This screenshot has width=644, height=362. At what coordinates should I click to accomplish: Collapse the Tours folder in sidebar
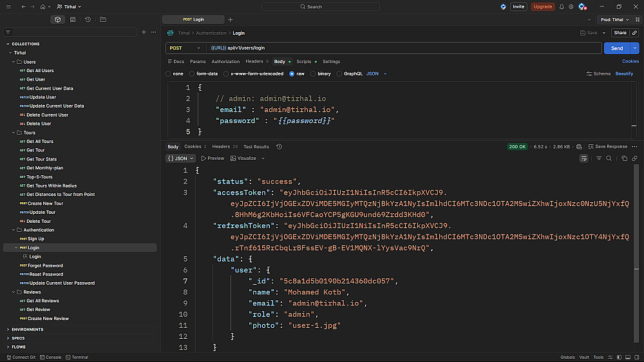(x=15, y=133)
